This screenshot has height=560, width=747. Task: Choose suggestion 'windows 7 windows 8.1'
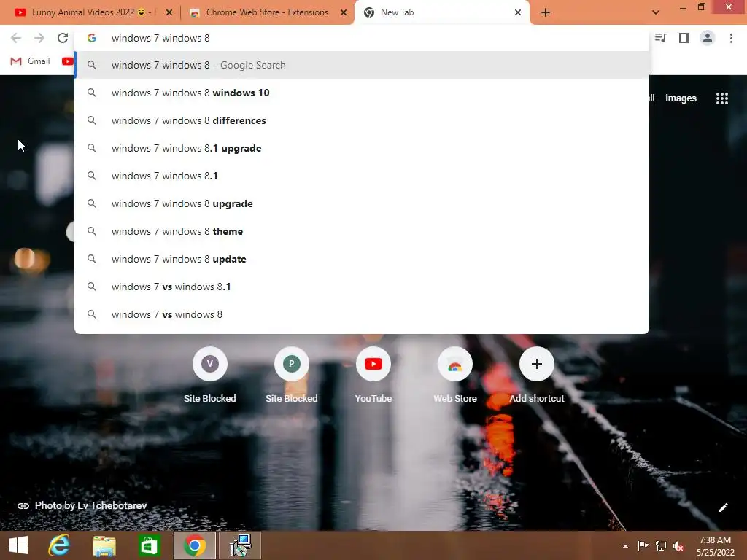[x=362, y=176]
